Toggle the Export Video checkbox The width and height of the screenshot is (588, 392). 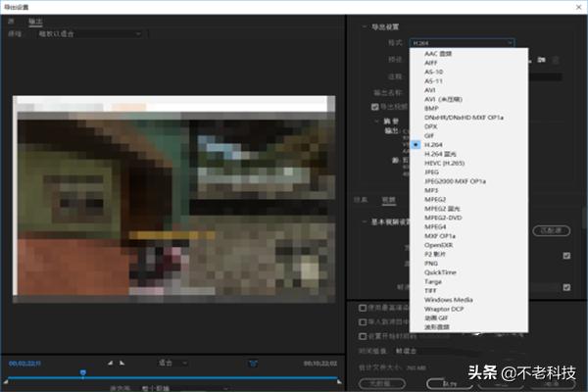click(374, 107)
